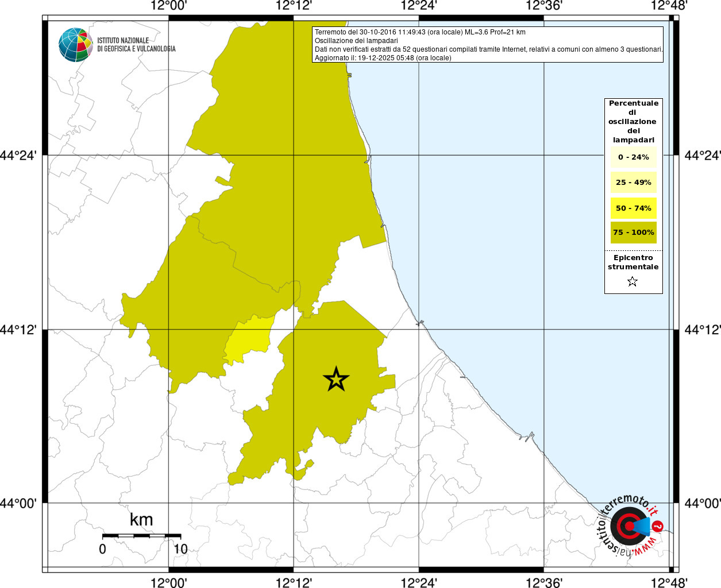Click the 'ISTITUTO NAZIONALE DI GEOFISICA E VULCANOLOGIA' text

[x=136, y=45]
